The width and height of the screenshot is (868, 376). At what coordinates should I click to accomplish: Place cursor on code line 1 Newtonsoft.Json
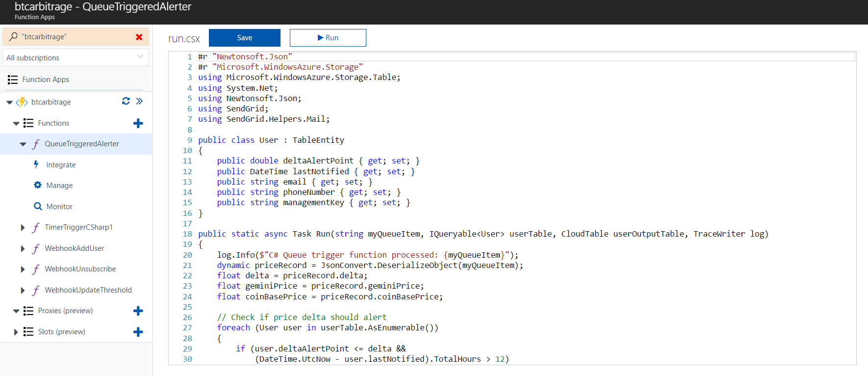point(245,56)
